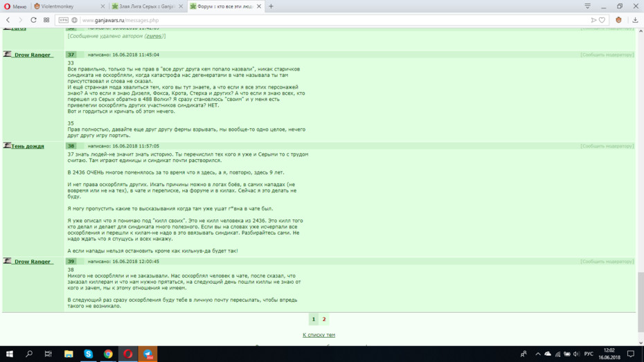Open Task View in taskbar
644x362 pixels.
[48, 354]
